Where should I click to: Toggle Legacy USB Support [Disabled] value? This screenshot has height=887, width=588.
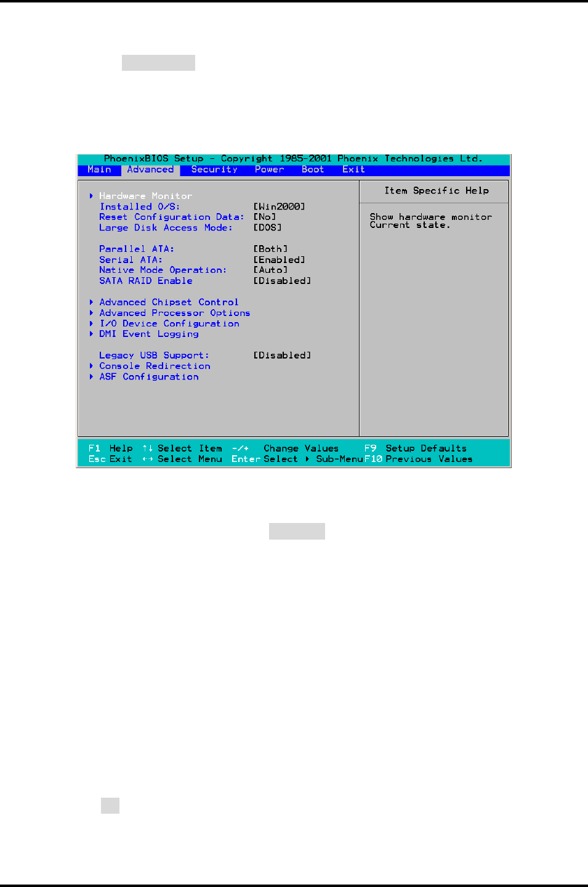pyautogui.click(x=283, y=355)
